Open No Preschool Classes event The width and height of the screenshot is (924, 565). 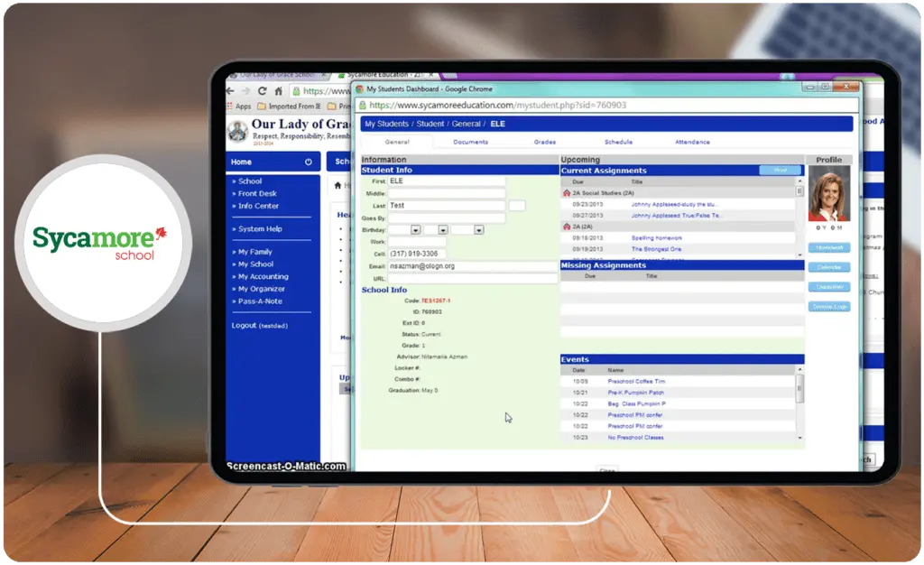click(x=635, y=437)
